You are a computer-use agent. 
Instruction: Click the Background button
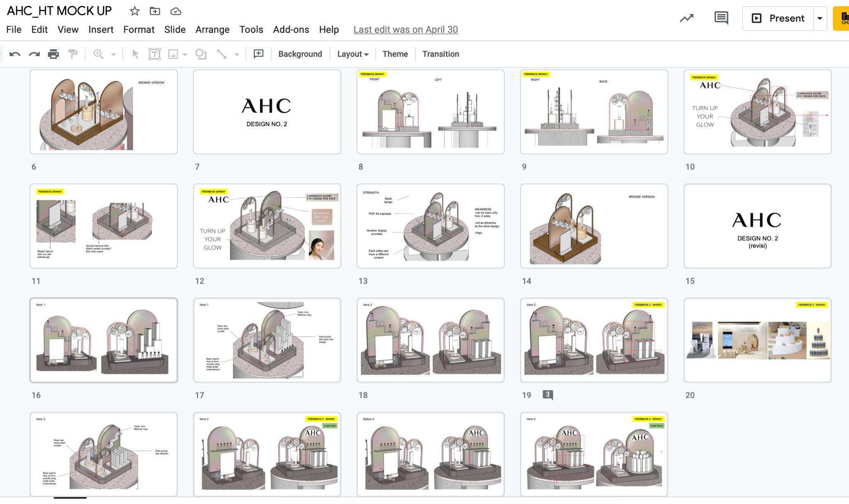300,54
